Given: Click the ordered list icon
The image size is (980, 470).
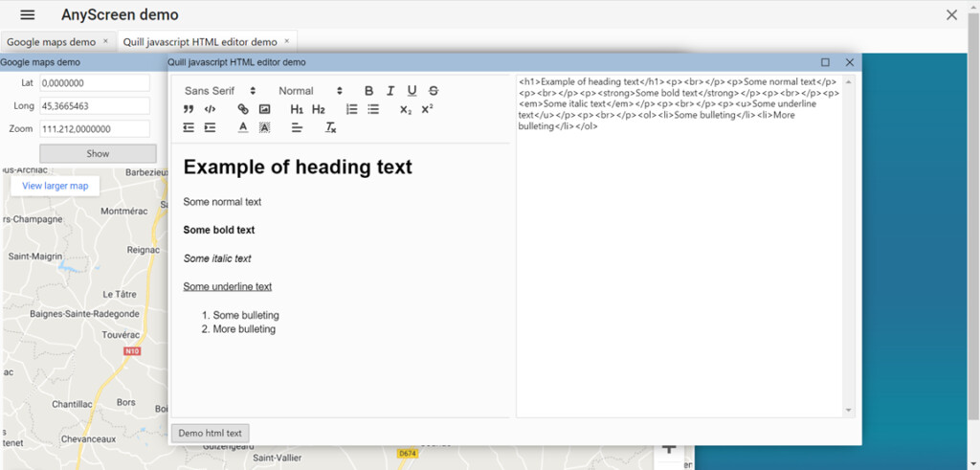Looking at the screenshot, I should [x=351, y=109].
